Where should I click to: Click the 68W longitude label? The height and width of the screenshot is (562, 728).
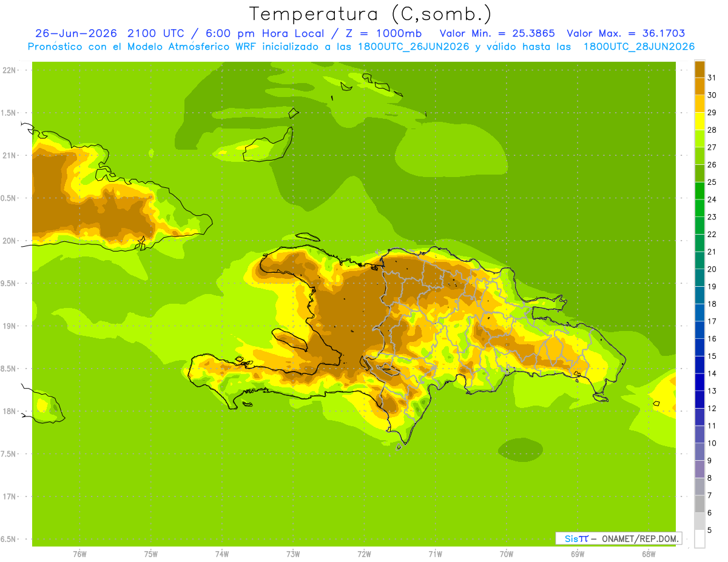click(x=649, y=554)
